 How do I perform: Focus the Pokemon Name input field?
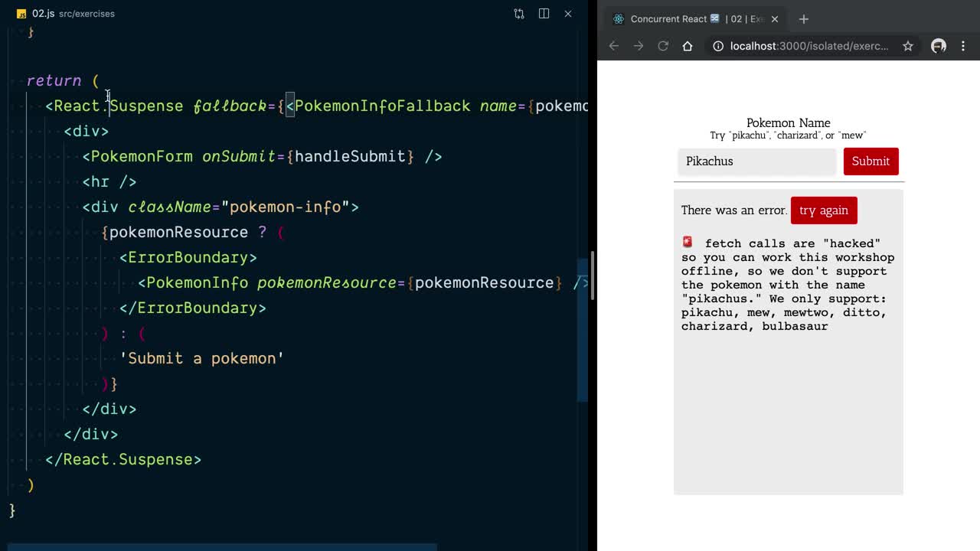coord(756,161)
